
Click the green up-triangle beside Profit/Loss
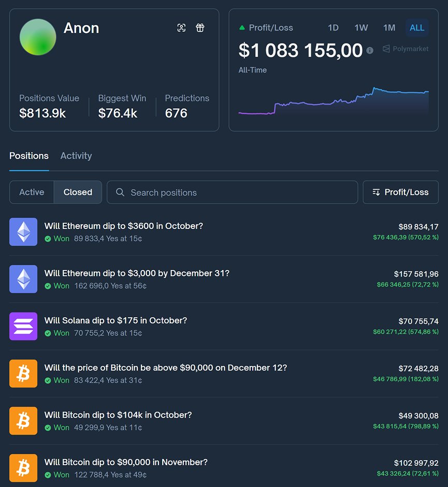(242, 27)
